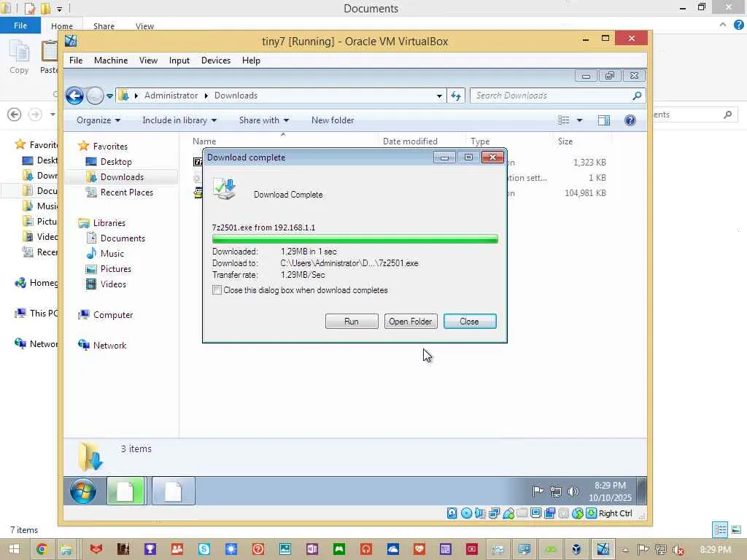Viewport: 747px width, 560px height.
Task: Click the Search Downloads field
Action: tap(558, 96)
